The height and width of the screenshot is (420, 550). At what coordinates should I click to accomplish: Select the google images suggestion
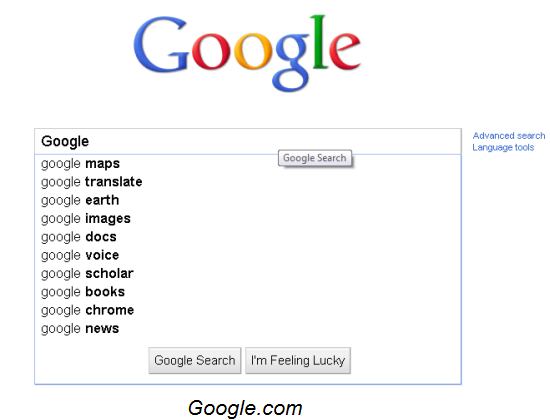[248, 219]
